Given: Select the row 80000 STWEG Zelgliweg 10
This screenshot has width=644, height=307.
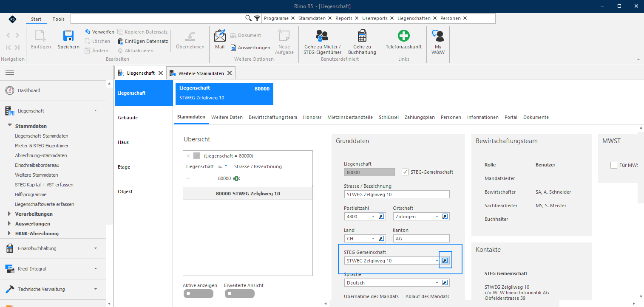Looking at the screenshot, I should 248,194.
